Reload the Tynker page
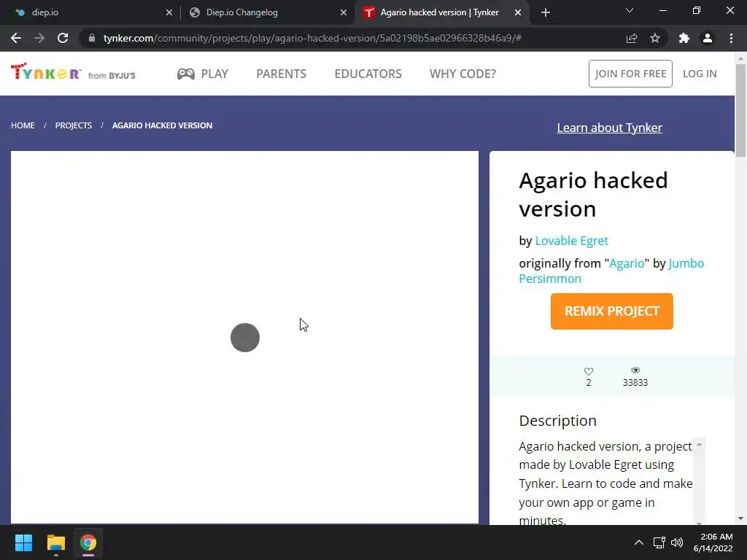The width and height of the screenshot is (747, 560). point(63,38)
